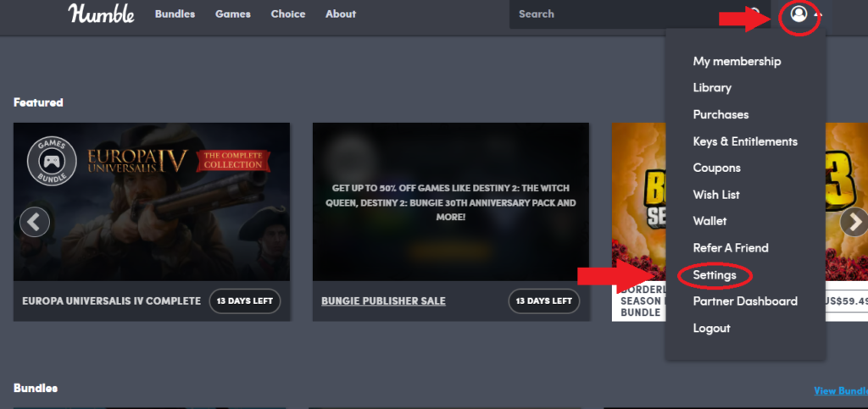Image resolution: width=868 pixels, height=409 pixels.
Task: Click the US$59.49 price text
Action: click(x=847, y=301)
